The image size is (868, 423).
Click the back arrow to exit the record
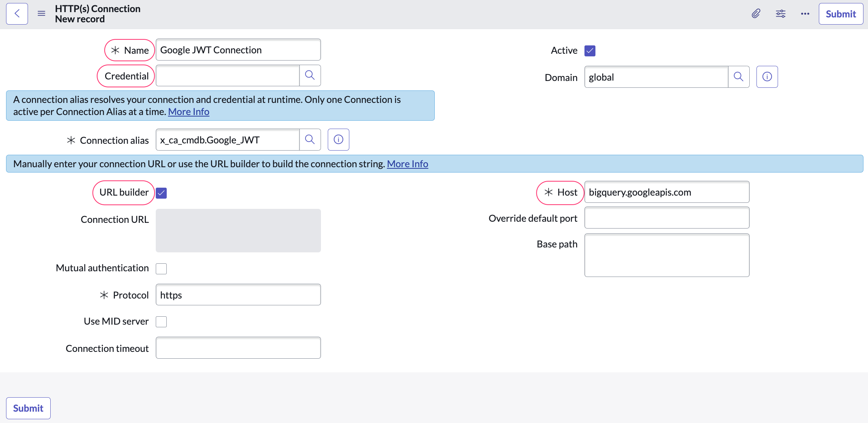click(x=17, y=14)
